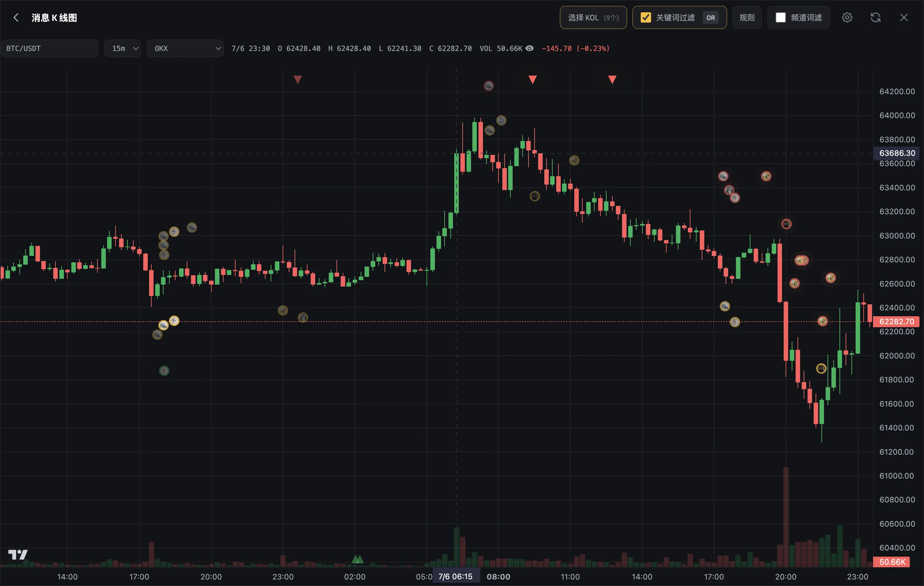Click the 7/6 06:15 time label

click(456, 576)
